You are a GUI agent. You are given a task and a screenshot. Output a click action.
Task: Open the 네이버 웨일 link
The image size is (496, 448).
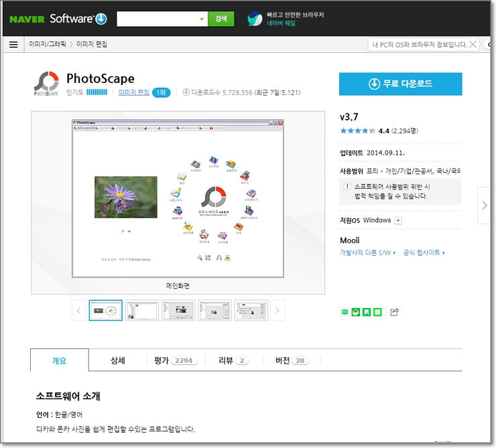pos(281,23)
